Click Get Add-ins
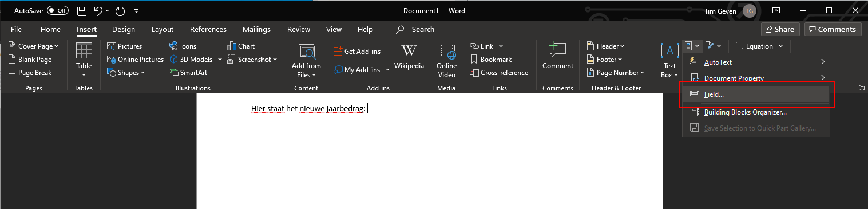The width and height of the screenshot is (868, 209). click(358, 52)
